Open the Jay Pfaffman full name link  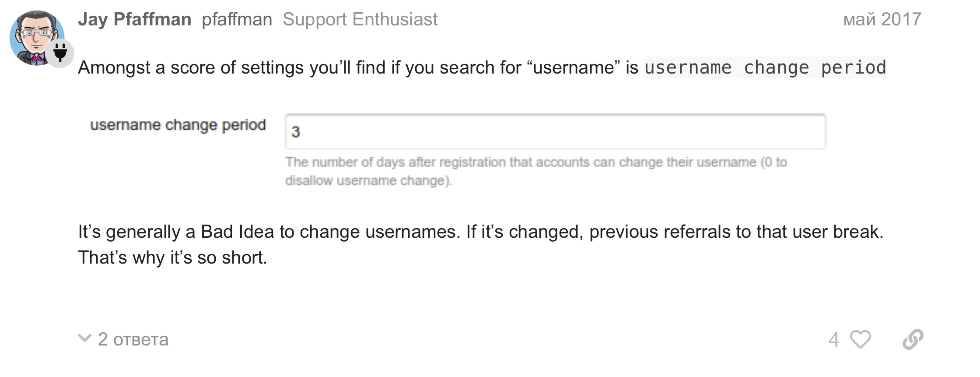[x=134, y=19]
